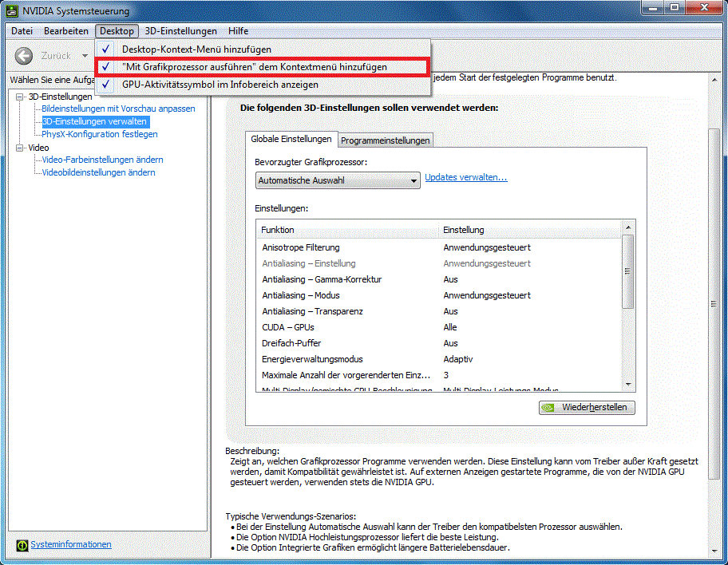Click Updates verwalten link
Viewport: 728px width, 565px height.
coord(466,177)
